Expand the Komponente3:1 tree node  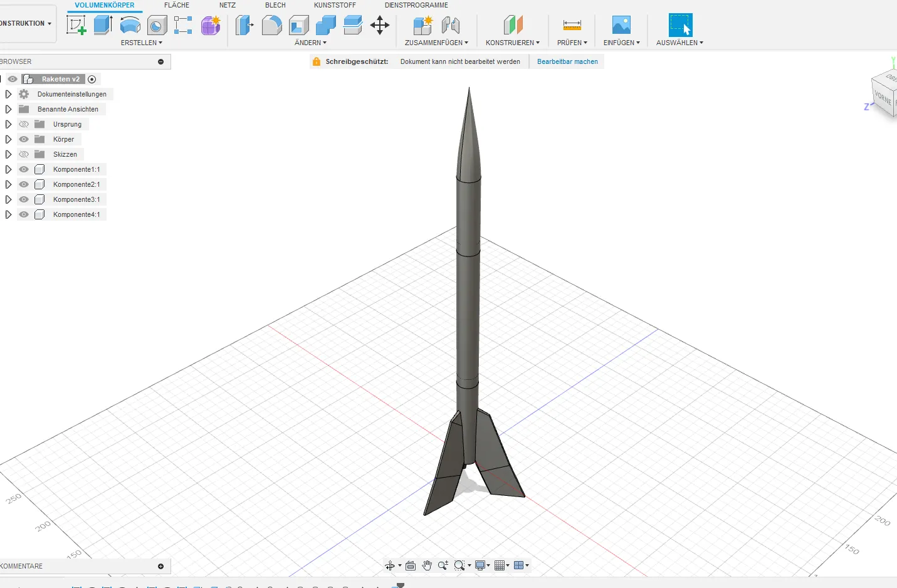8,199
